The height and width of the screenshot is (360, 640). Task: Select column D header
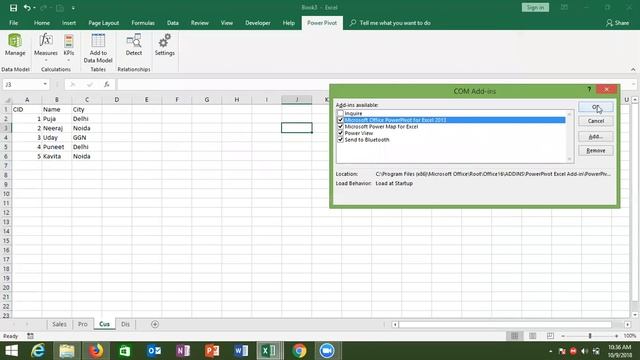[x=117, y=100]
